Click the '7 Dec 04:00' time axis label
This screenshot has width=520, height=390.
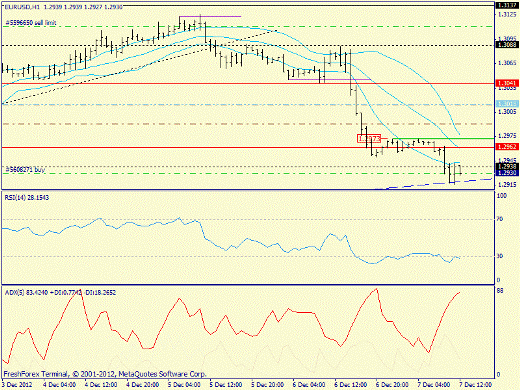pyautogui.click(x=434, y=385)
